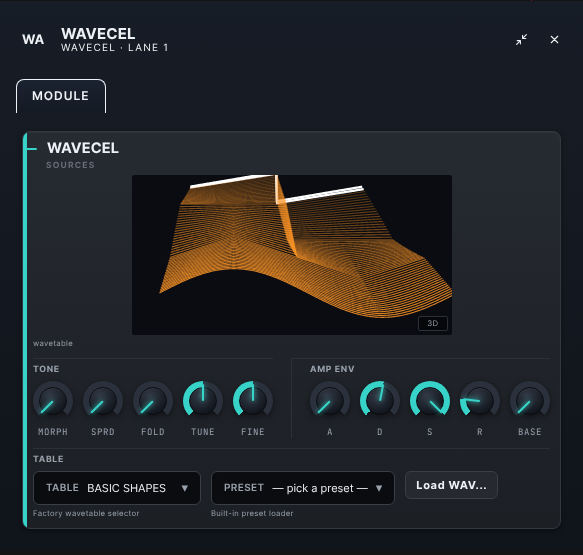Collapse the WAVECEL panel with the shrink icon

click(x=521, y=39)
